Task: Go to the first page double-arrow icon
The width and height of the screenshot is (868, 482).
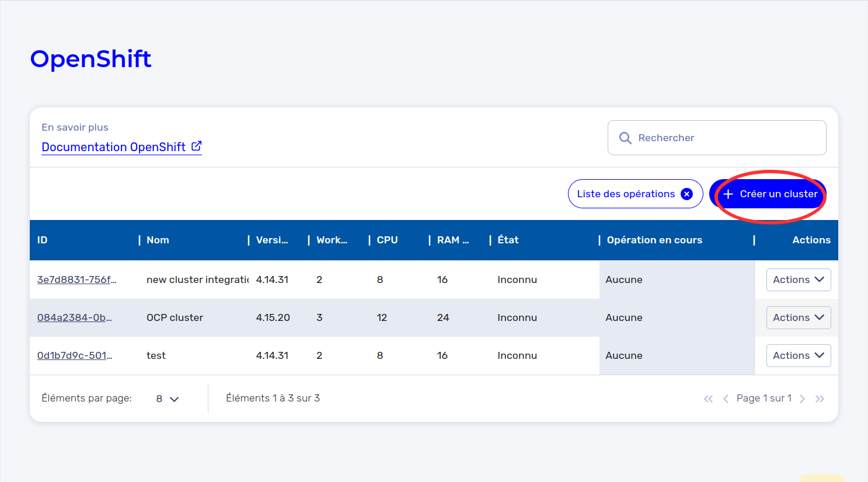Action: click(x=708, y=399)
